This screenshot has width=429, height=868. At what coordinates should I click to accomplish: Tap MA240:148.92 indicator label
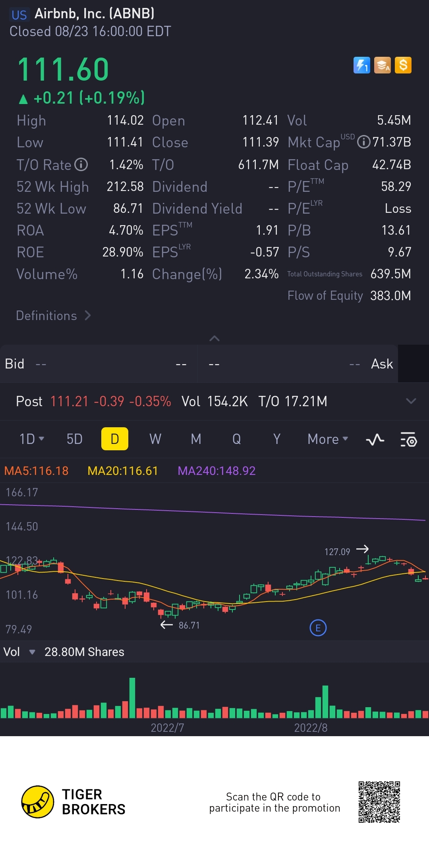pos(216,471)
